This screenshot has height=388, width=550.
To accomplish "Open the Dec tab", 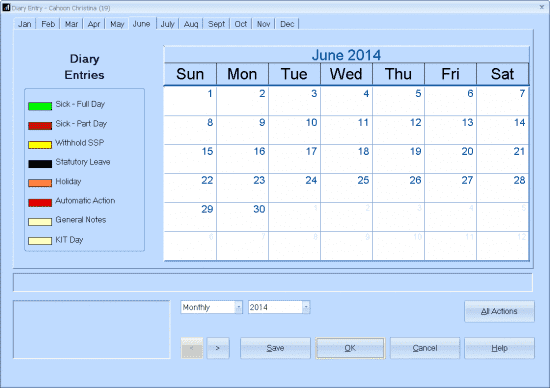I will (287, 24).
